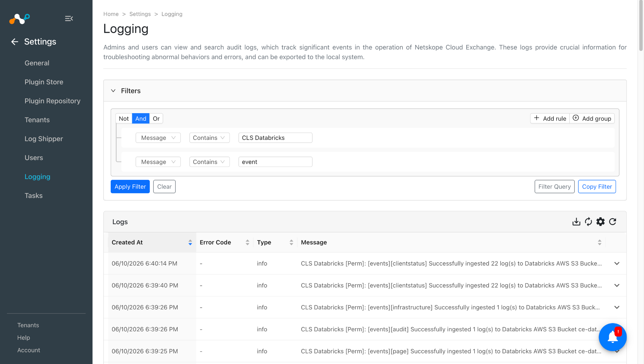Screen dimensions: 644x364
Task: Go to Home breadcrumb
Action: point(111,14)
